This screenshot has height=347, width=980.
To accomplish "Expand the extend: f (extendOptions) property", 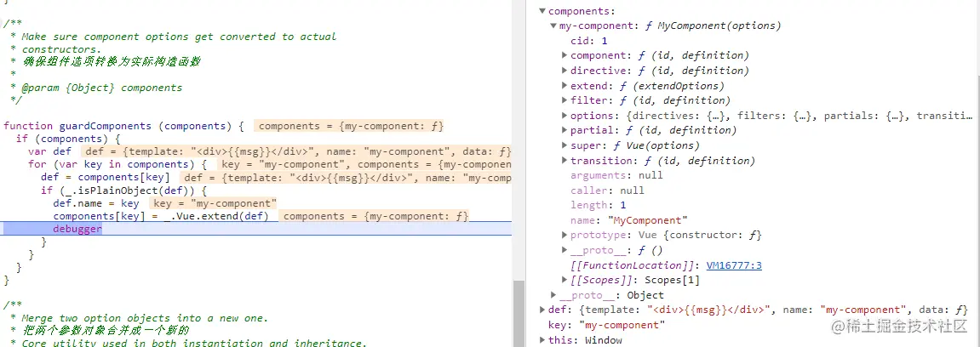I will [565, 86].
